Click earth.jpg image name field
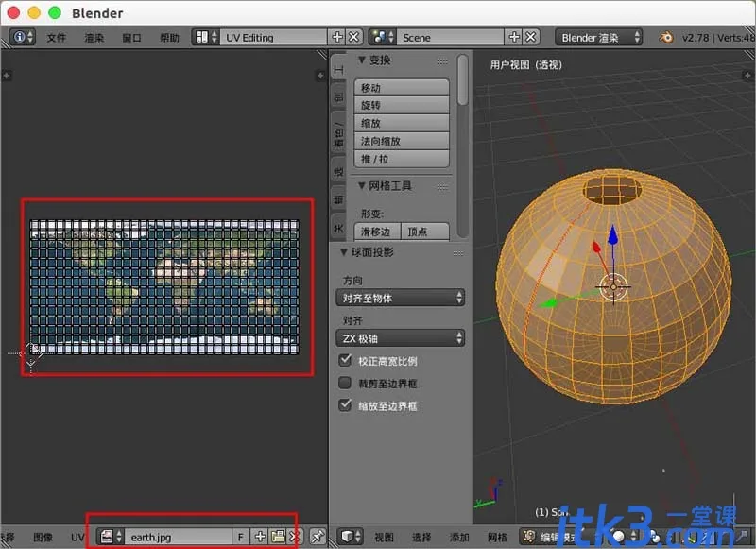Viewport: 756px width, 549px height. pos(179,537)
